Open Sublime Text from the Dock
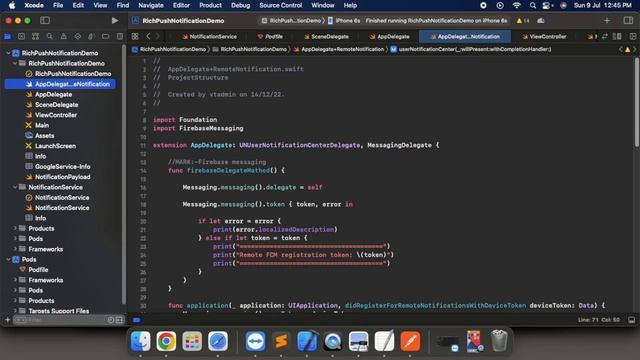This screenshot has width=640, height=360. click(281, 341)
